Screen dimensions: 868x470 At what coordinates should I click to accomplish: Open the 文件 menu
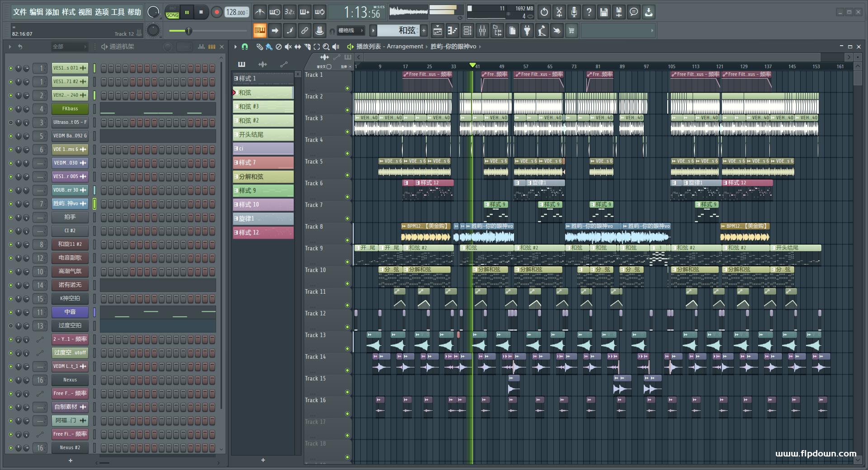(x=19, y=12)
